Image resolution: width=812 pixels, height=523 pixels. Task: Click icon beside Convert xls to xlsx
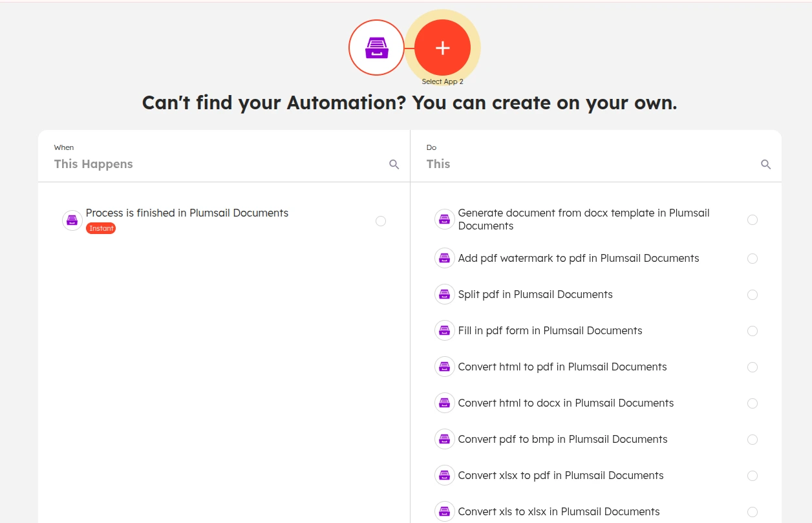coord(444,512)
